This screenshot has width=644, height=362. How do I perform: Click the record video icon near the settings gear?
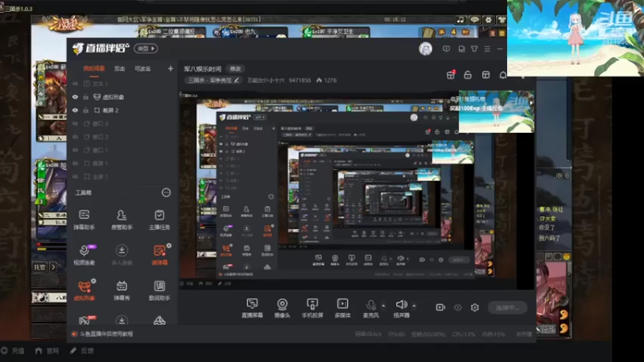tap(440, 307)
